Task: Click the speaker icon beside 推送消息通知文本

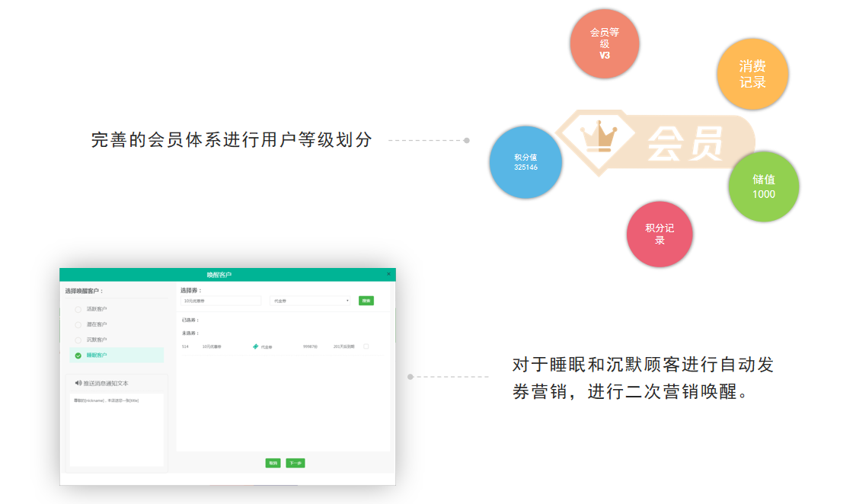Action: click(x=78, y=383)
